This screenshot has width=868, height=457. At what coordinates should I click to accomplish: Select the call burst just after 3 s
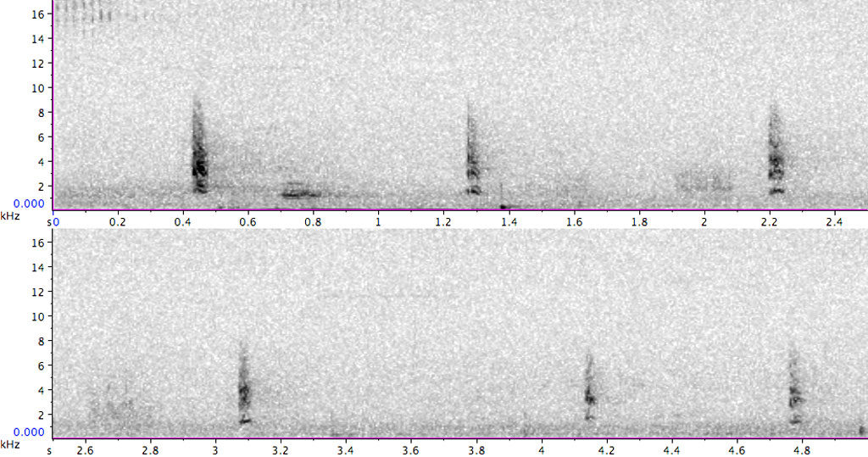(244, 384)
